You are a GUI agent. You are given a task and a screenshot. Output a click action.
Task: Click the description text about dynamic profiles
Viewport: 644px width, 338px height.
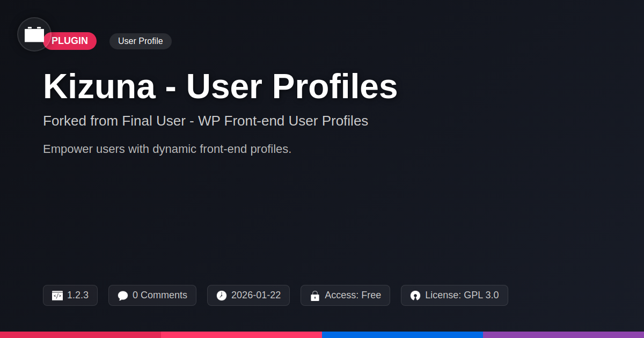click(167, 149)
